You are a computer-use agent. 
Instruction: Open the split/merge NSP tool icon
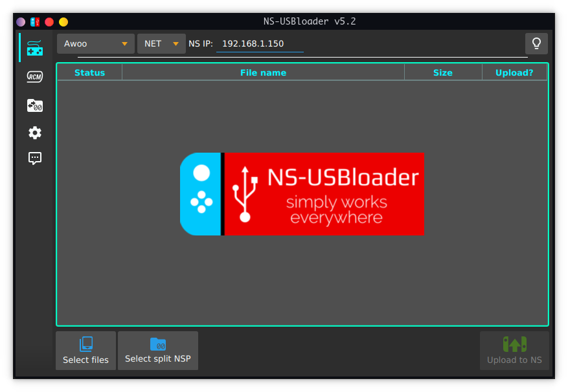click(x=34, y=105)
